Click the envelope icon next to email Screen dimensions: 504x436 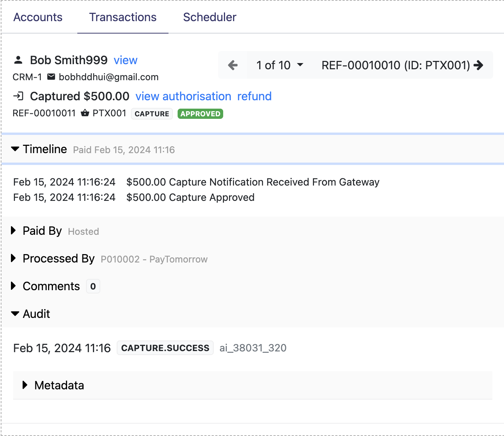pos(51,77)
